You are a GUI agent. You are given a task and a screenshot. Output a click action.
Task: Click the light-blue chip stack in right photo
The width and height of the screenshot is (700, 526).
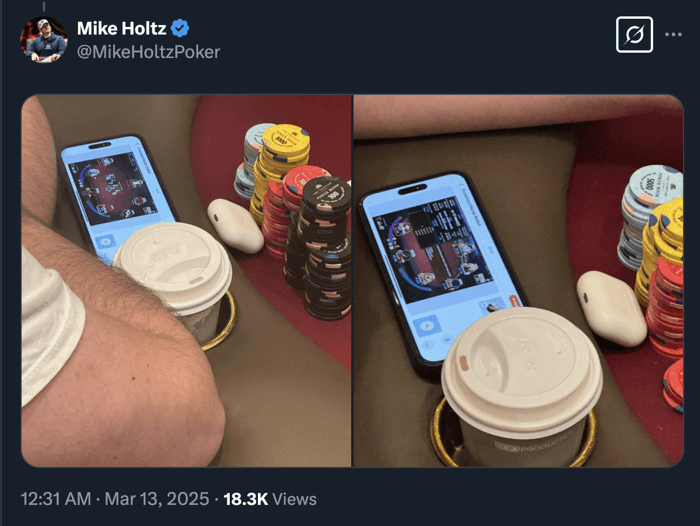click(x=648, y=214)
